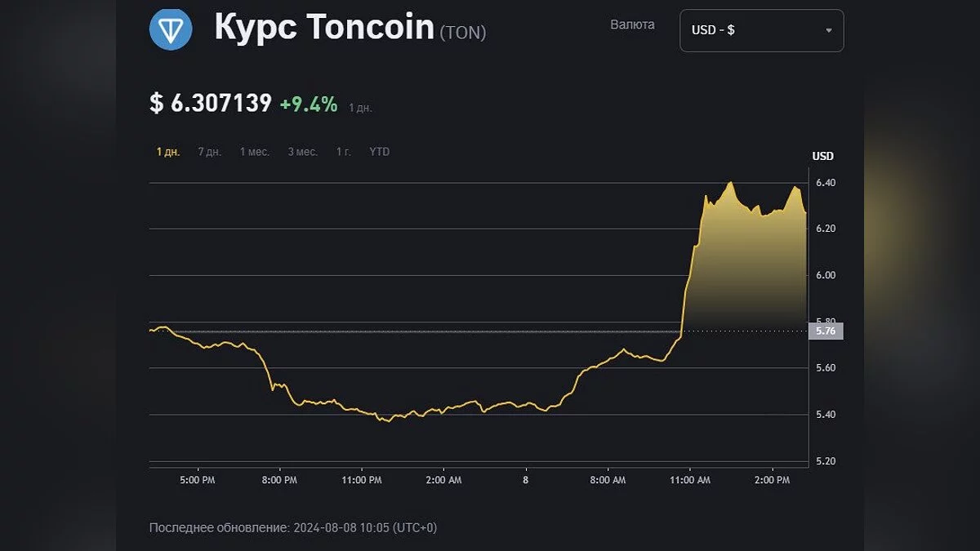Switch to the 7 дн. range

[209, 152]
